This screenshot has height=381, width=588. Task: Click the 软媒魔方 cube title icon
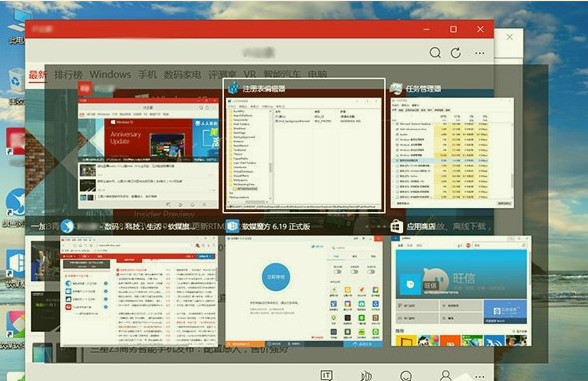[232, 226]
